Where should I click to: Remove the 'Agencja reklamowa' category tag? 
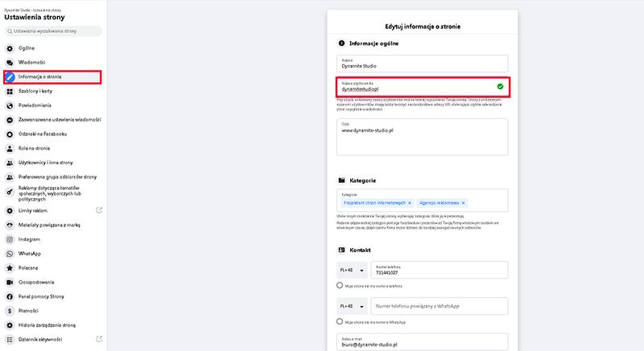click(464, 203)
